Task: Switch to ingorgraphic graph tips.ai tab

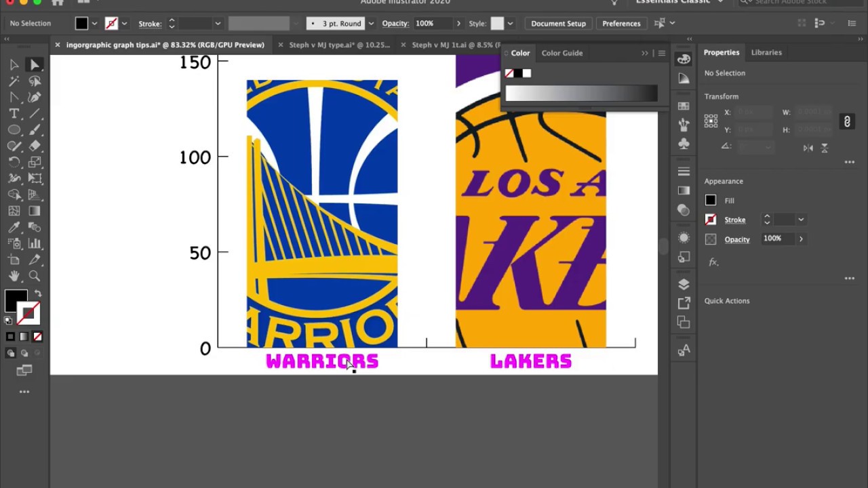Action: [165, 45]
